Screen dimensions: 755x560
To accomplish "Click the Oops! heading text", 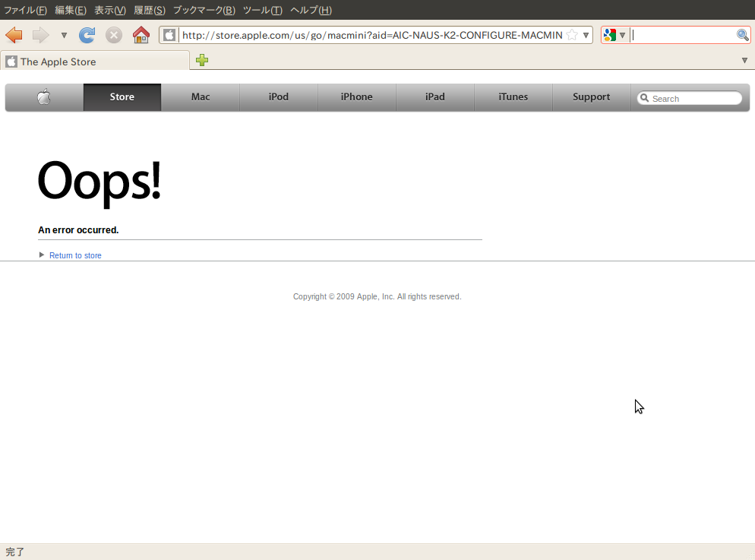I will [99, 184].
